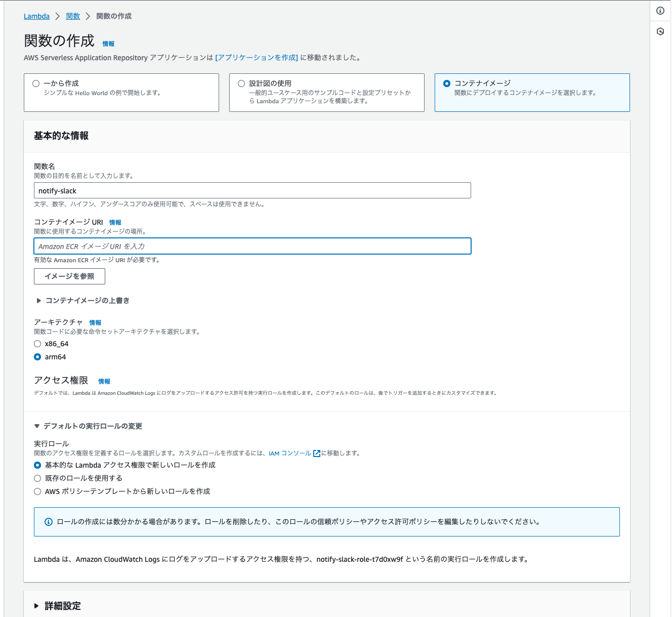Expand コンテナイメージの上書き section
672x617 pixels.
point(83,301)
